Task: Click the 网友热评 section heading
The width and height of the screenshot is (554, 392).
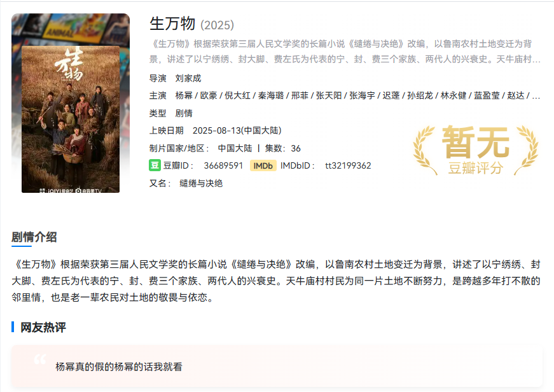Action: [43, 327]
